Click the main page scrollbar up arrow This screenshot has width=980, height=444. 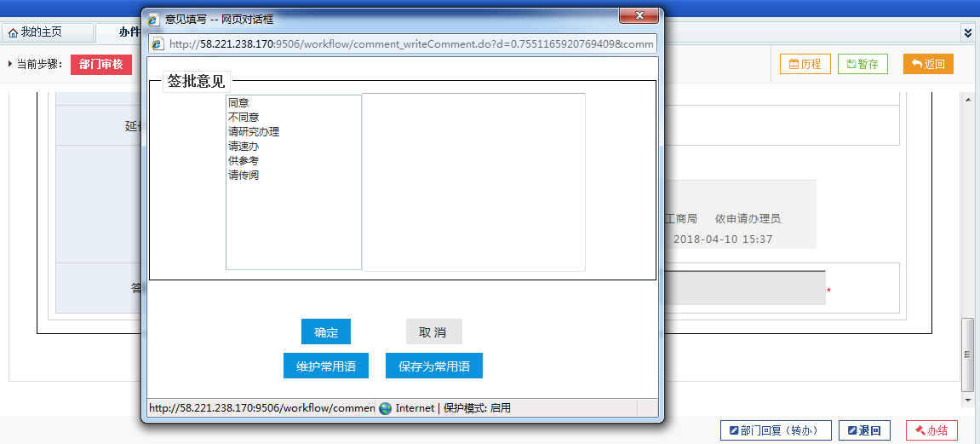(968, 100)
